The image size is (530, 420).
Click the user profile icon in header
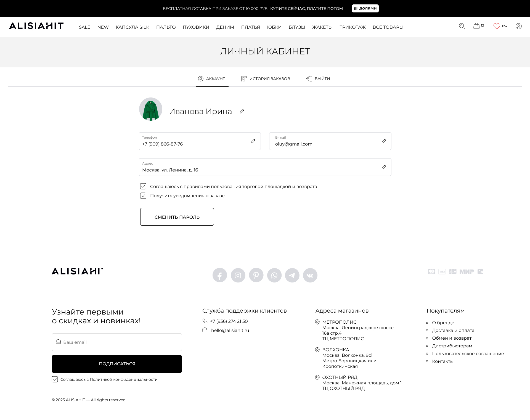click(x=518, y=26)
